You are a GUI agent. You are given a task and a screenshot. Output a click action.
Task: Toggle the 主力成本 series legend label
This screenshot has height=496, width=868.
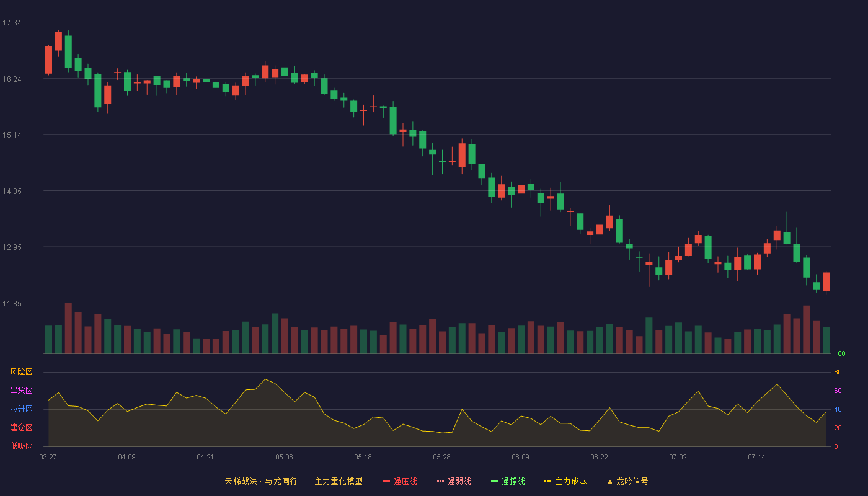570,481
